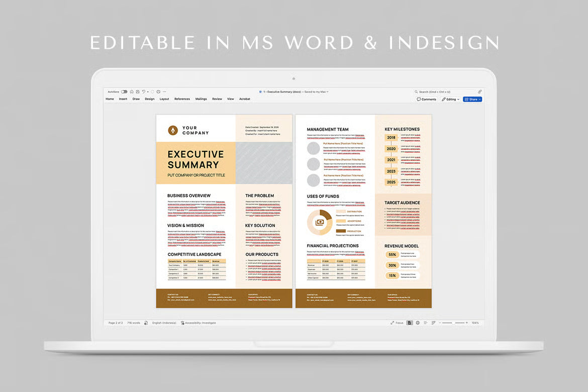Open the Editing mode dropdown
Viewport: 588px width, 392px height.
(451, 100)
